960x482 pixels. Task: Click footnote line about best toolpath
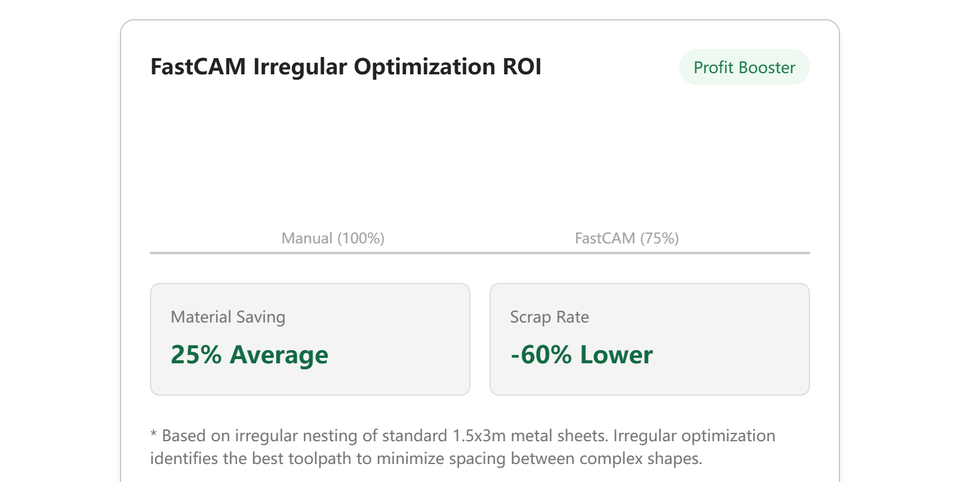426,459
